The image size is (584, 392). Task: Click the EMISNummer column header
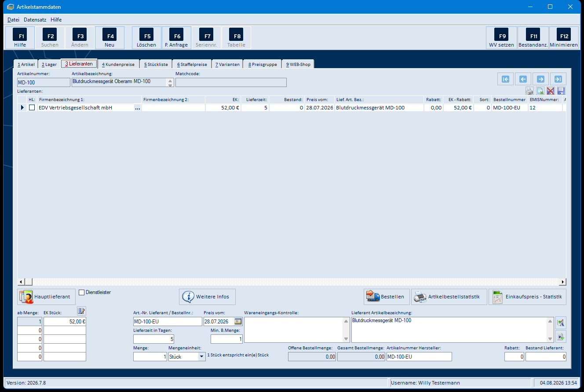coord(544,100)
